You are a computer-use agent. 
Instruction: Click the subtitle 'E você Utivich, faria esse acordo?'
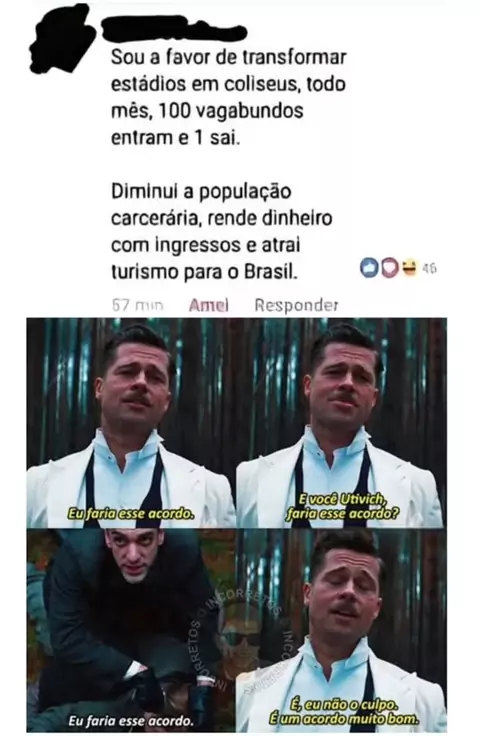pyautogui.click(x=343, y=506)
